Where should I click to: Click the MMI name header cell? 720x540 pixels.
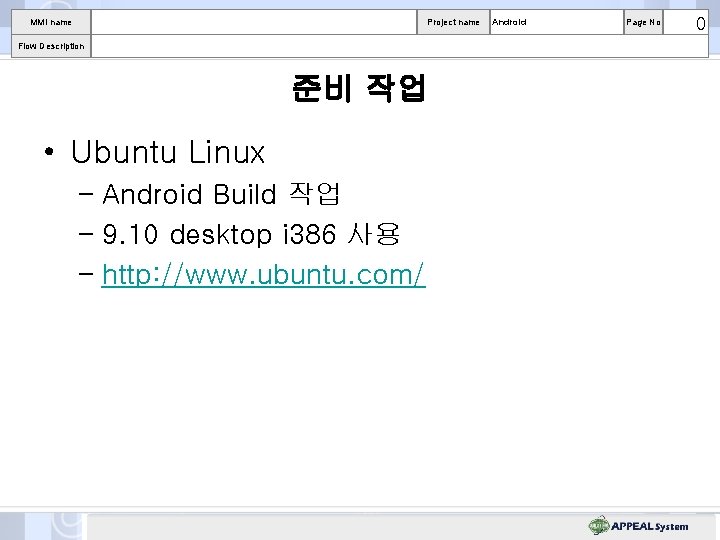click(51, 22)
